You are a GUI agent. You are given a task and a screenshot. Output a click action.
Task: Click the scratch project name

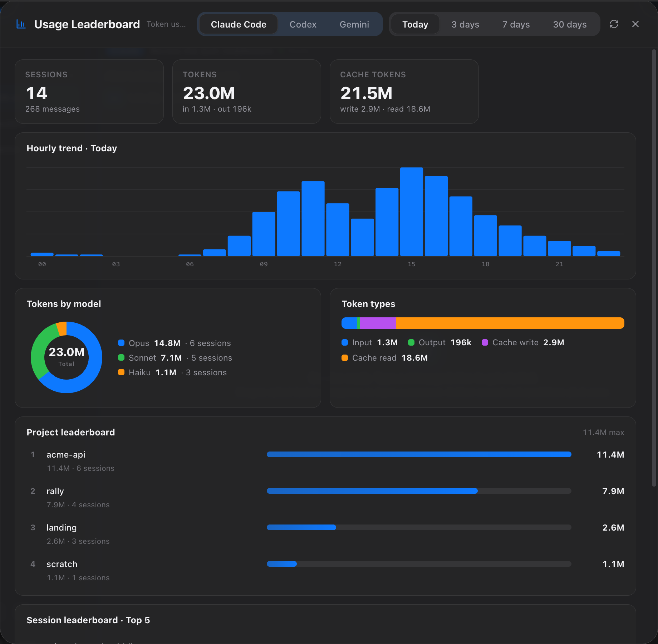click(x=62, y=564)
